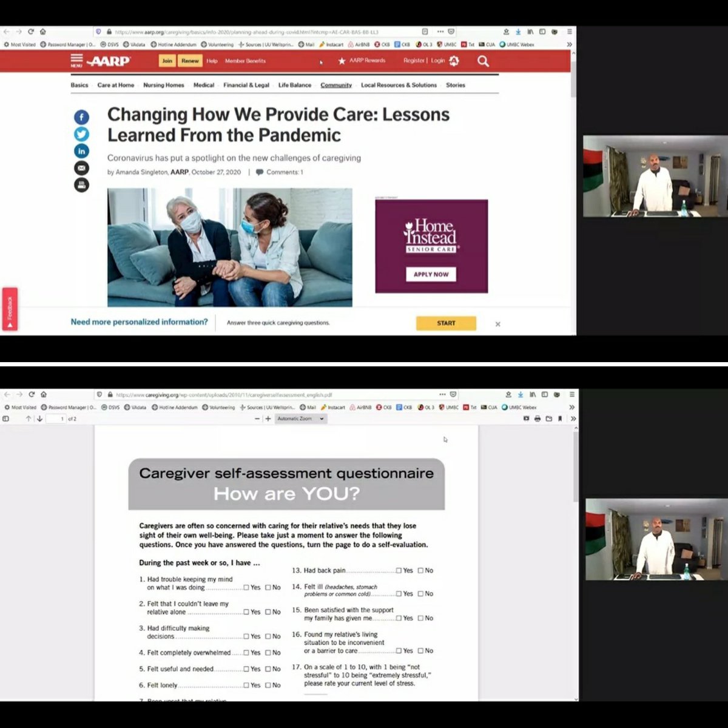Check Yes for 'Had difficulty making decisions'
The image size is (728, 728).
click(246, 636)
